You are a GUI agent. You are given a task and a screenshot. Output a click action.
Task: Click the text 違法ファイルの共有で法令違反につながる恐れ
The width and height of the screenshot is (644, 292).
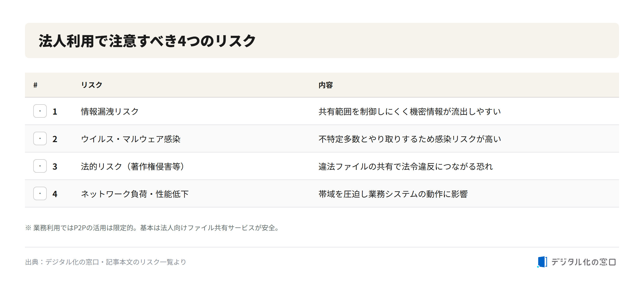[x=406, y=166]
